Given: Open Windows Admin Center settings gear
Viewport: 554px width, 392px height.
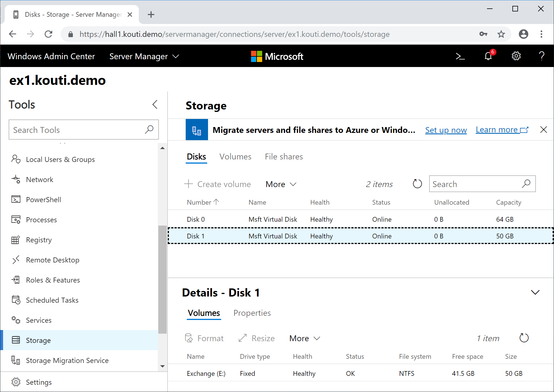Looking at the screenshot, I should coord(516,56).
